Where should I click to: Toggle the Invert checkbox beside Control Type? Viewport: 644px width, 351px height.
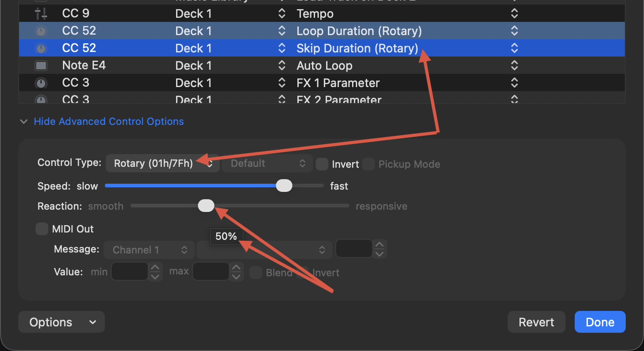322,164
